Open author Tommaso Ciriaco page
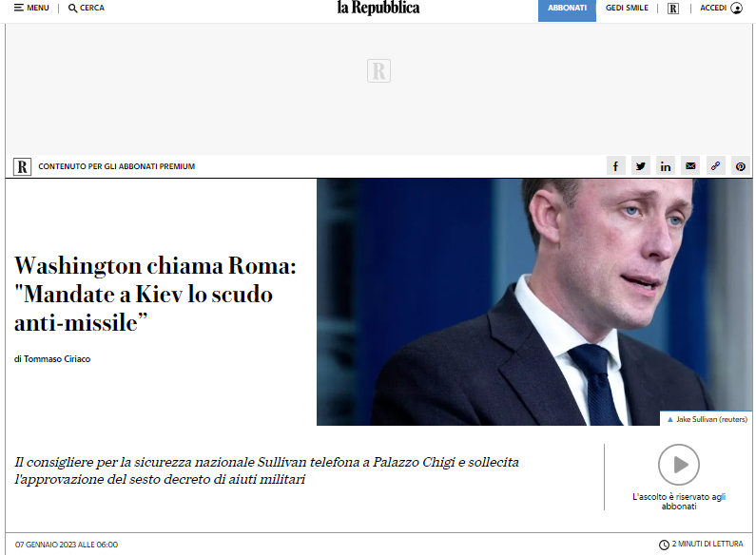The width and height of the screenshot is (756, 555). tap(57, 359)
